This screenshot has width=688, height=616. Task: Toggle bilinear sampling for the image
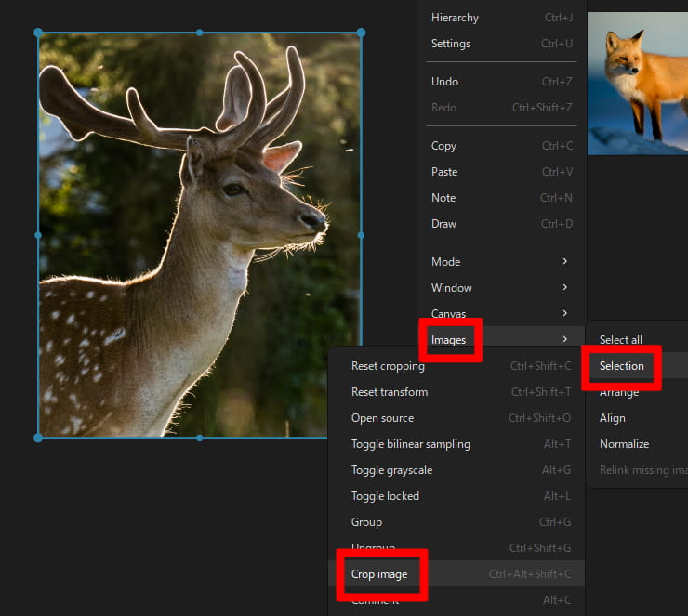point(410,444)
